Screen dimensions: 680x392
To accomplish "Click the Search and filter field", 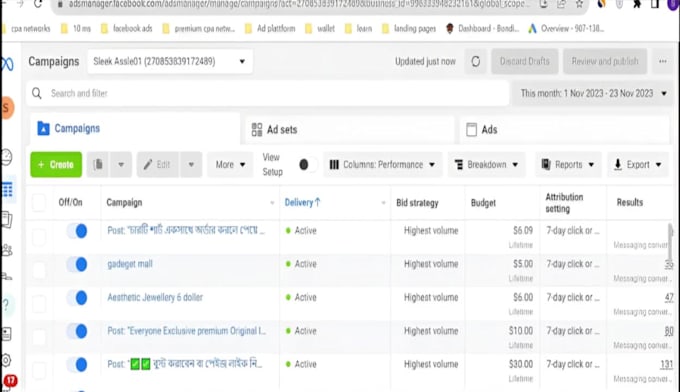I will (x=268, y=93).
